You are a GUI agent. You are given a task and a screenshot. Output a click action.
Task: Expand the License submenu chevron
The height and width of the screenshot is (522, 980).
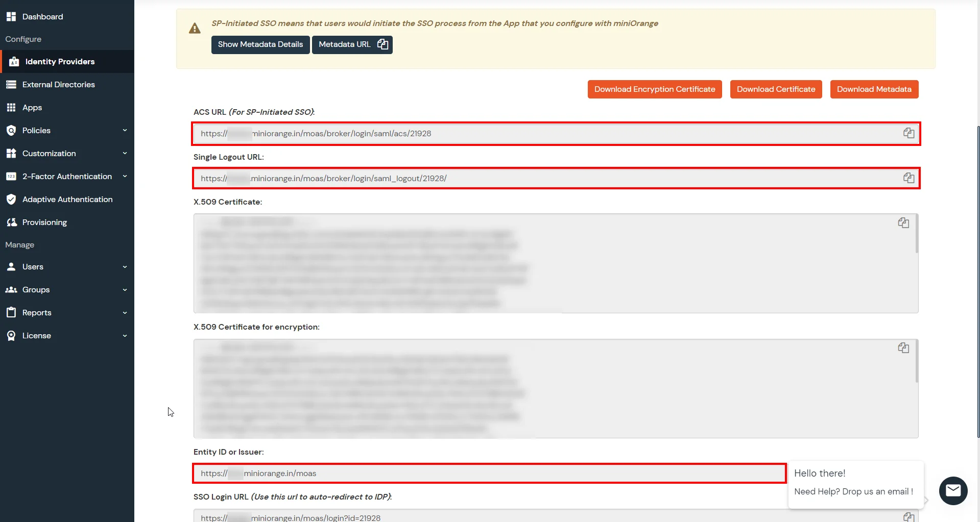coord(125,336)
